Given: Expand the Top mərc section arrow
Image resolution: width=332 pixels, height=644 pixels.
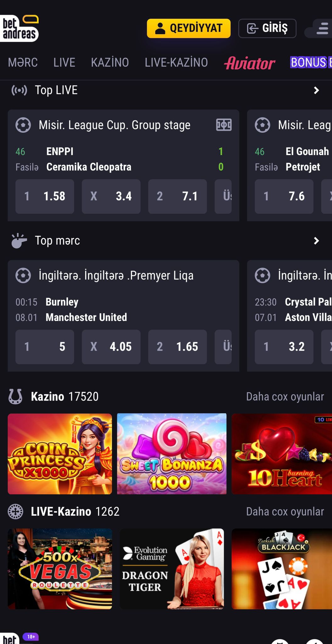Looking at the screenshot, I should click(316, 241).
